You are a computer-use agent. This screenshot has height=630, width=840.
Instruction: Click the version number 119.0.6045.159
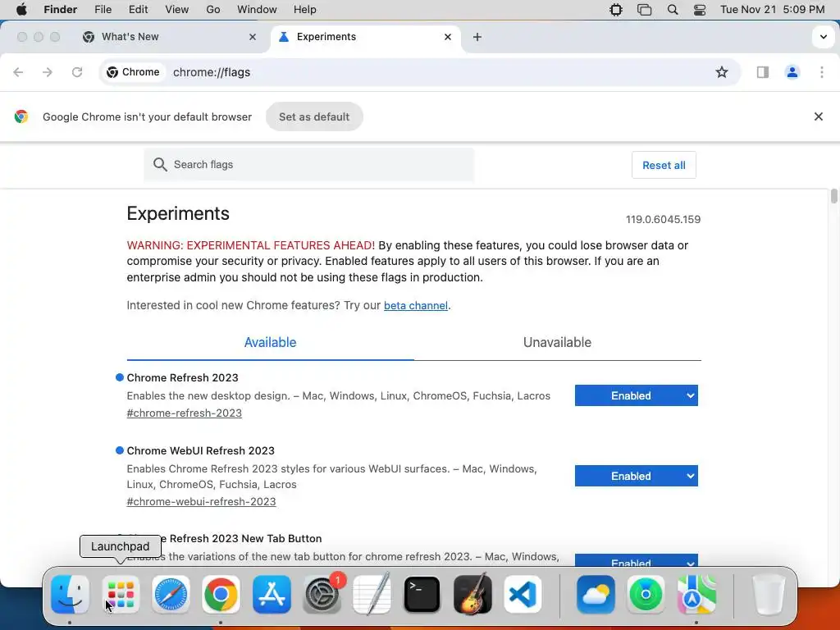tap(663, 220)
